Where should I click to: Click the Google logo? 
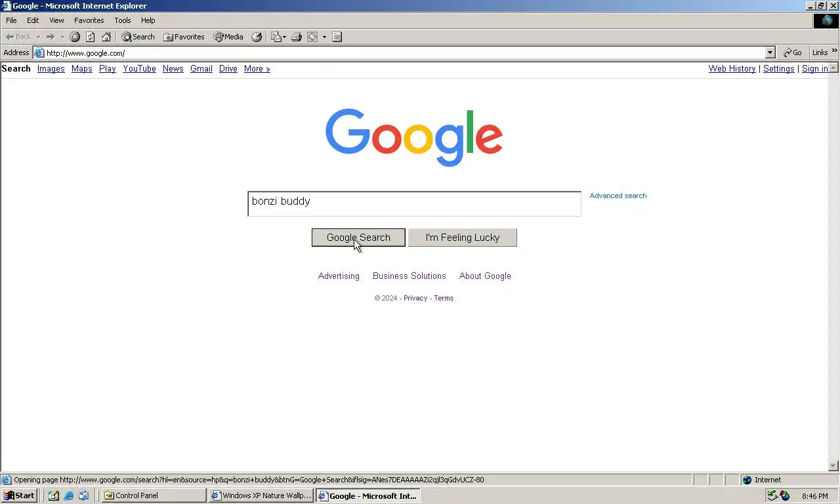[x=414, y=137]
